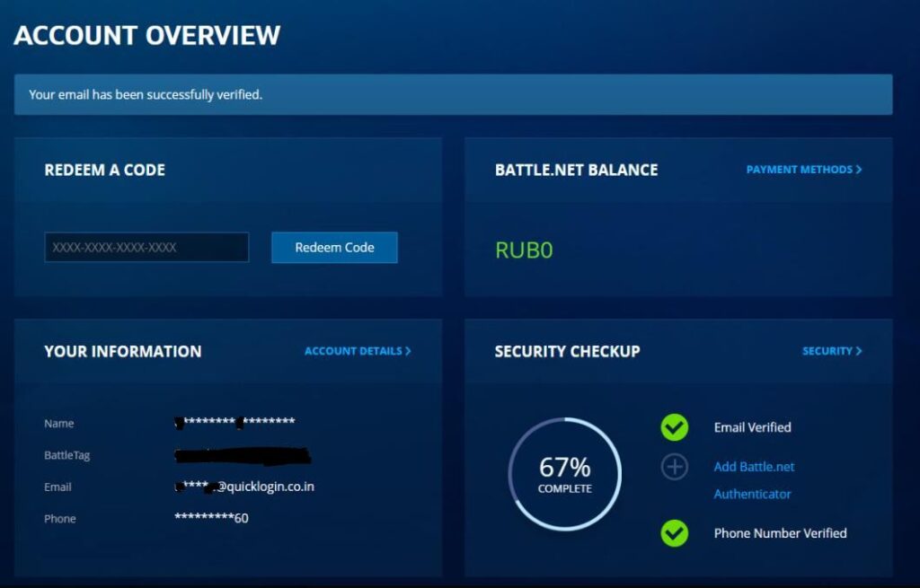This screenshot has width=920, height=588.
Task: Click the masked Name value of asterisks
Action: 234,422
